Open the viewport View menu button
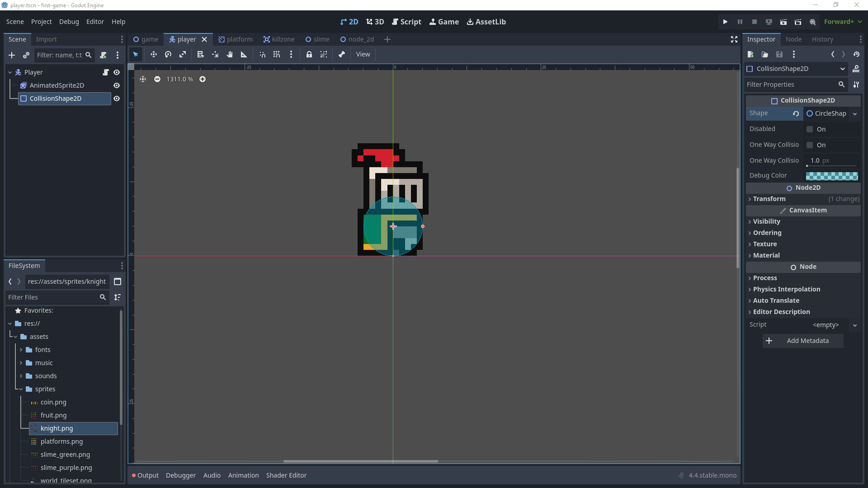 [x=363, y=55]
